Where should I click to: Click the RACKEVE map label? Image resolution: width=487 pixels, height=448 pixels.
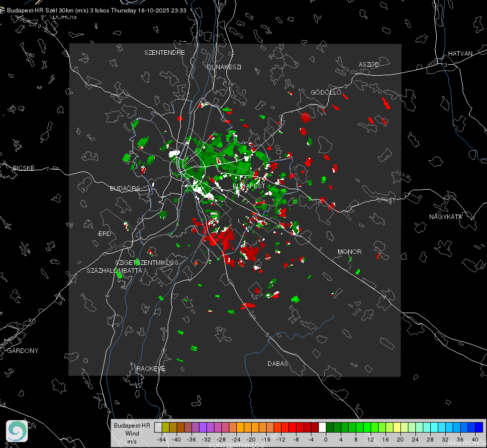(x=151, y=368)
